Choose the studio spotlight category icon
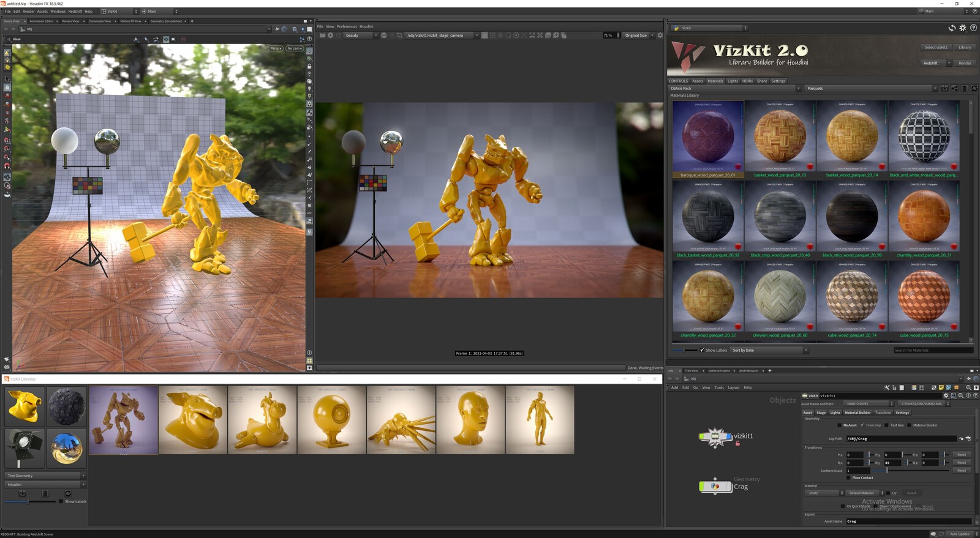This screenshot has height=538, width=980. coord(25,447)
